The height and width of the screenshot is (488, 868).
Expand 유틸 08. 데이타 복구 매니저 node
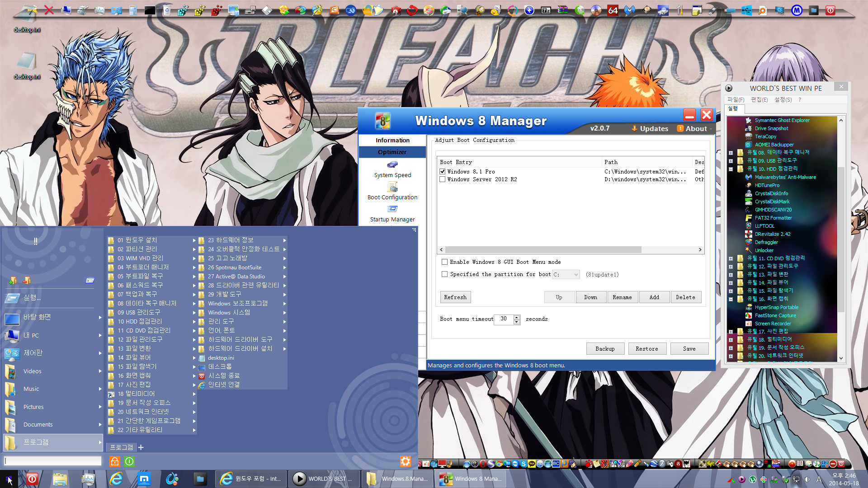tap(731, 153)
